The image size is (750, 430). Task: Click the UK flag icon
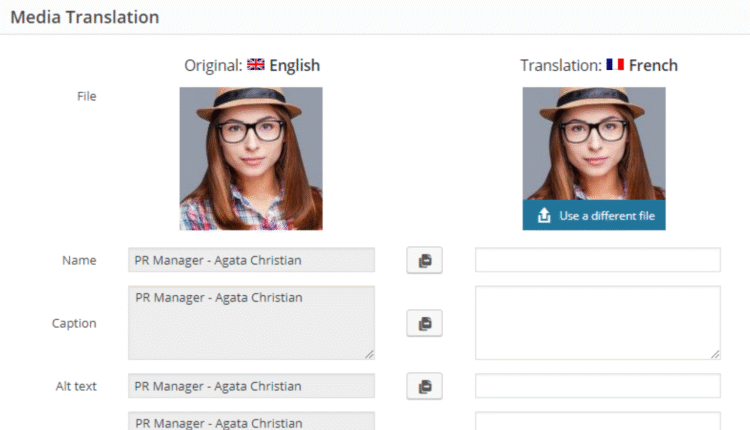(x=255, y=65)
